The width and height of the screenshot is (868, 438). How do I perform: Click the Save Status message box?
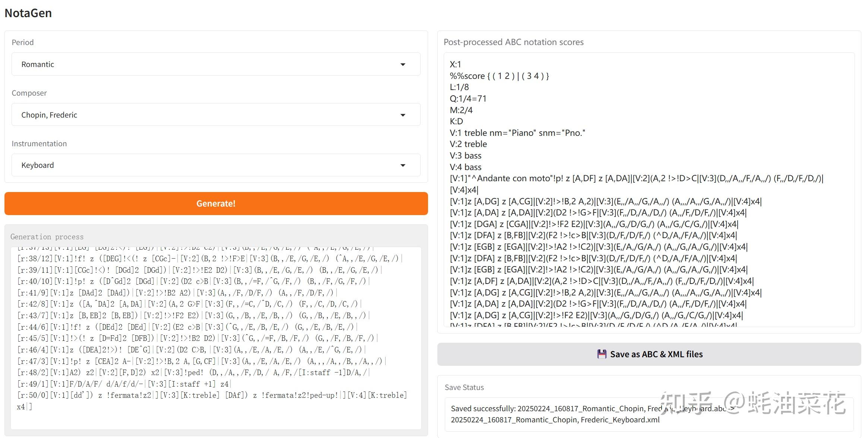(x=649, y=414)
